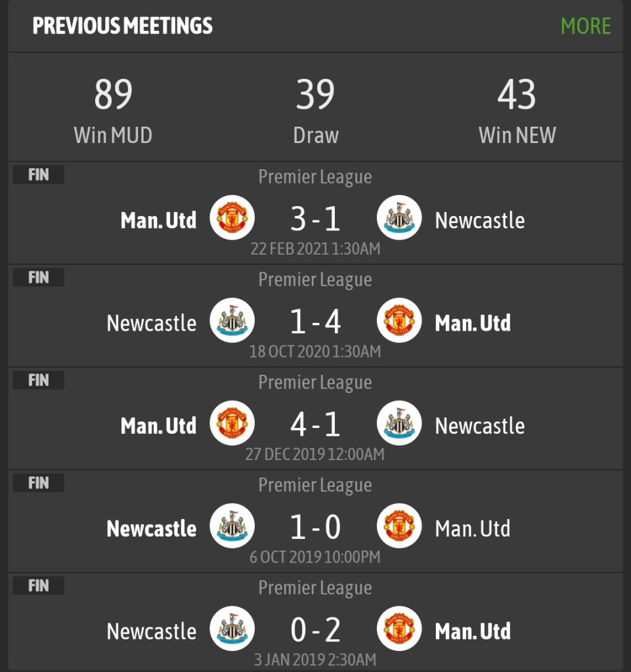Click Man. Utd crest in 18 Oct 2020 match
631x672 pixels.
pyautogui.click(x=399, y=321)
